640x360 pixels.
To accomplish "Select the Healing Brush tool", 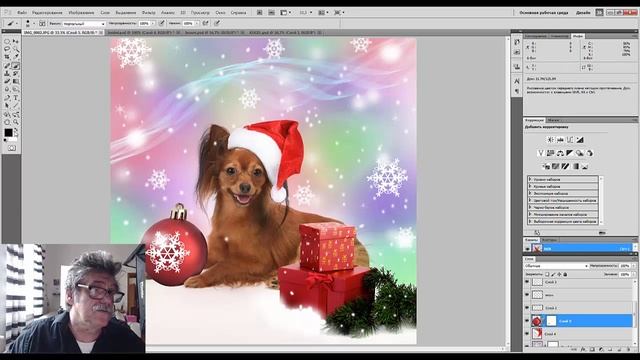I will pos(7,66).
